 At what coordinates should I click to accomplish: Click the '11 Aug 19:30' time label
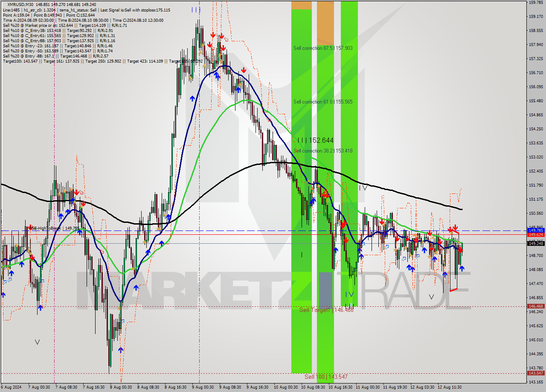395,387
